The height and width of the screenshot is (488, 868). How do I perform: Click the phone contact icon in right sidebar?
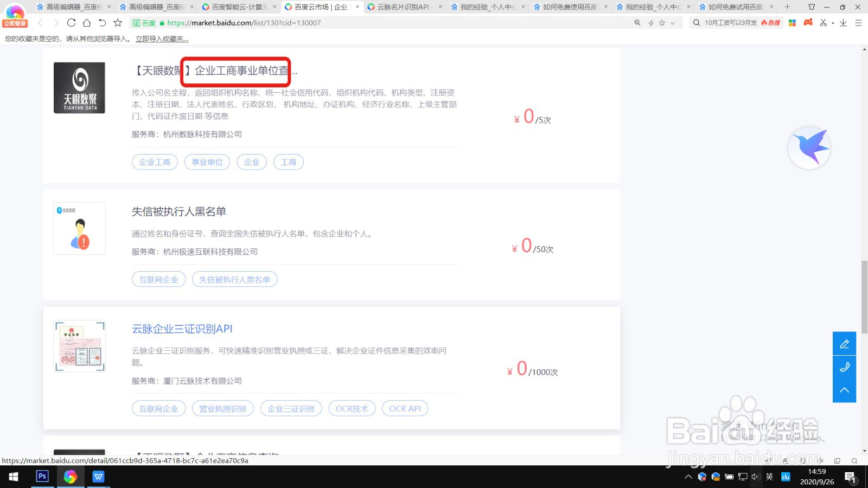click(844, 367)
